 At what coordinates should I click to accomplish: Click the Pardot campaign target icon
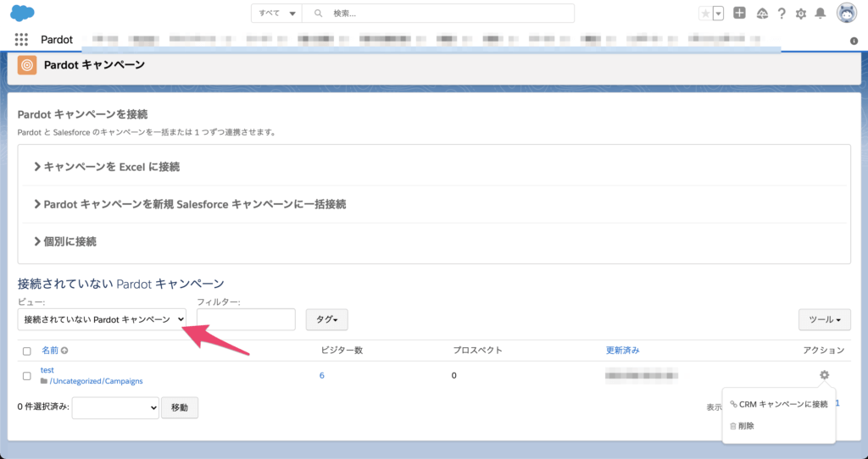click(27, 64)
